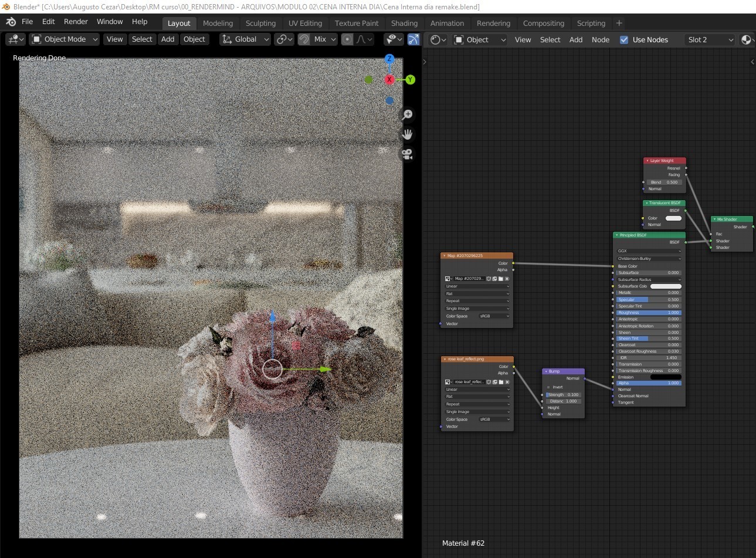Switch to the Scripting workspace tab
The image size is (756, 558).
[x=591, y=23]
